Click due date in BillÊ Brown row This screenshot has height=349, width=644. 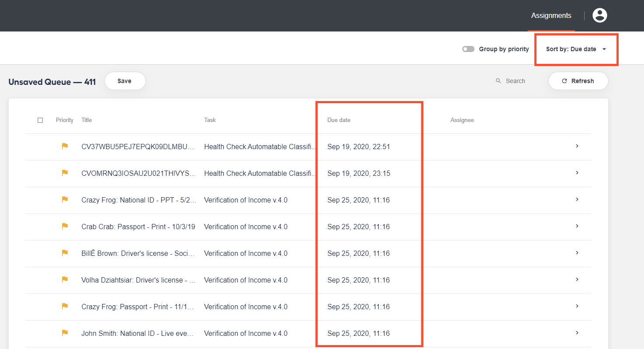click(358, 254)
